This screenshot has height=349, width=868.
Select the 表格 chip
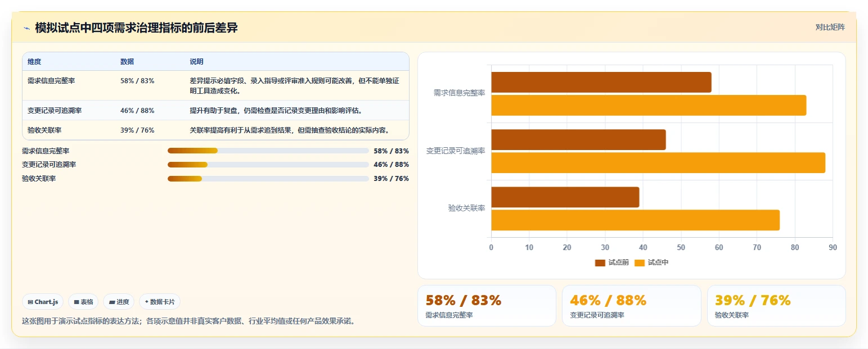pos(83,302)
